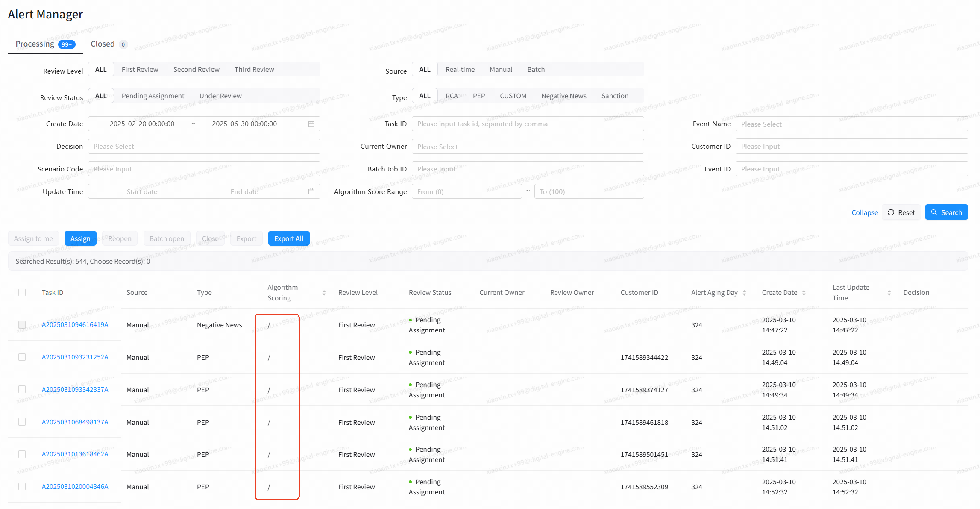Sort by Alert Aging Day arrows
The width and height of the screenshot is (980, 509).
pos(744,293)
